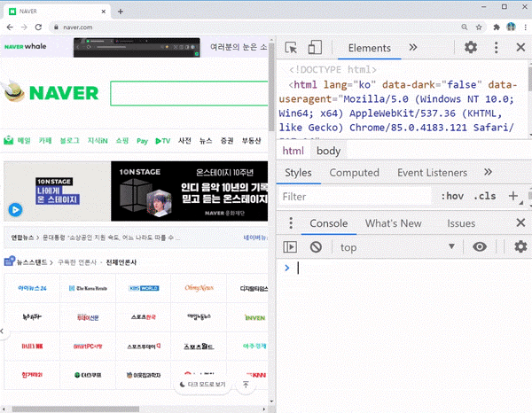Toggle the device toolbar icon
The width and height of the screenshot is (532, 413).
click(315, 48)
